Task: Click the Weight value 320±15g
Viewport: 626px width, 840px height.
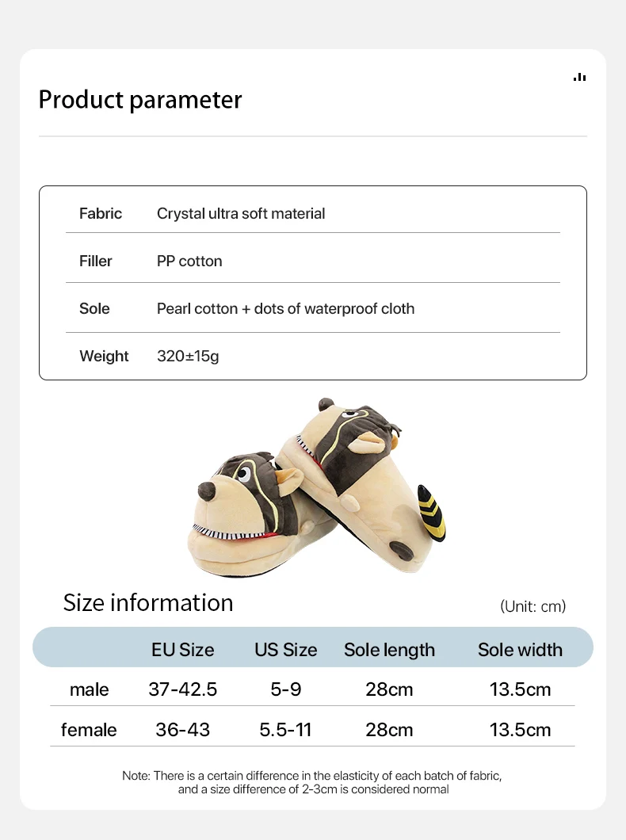Action: pos(188,357)
